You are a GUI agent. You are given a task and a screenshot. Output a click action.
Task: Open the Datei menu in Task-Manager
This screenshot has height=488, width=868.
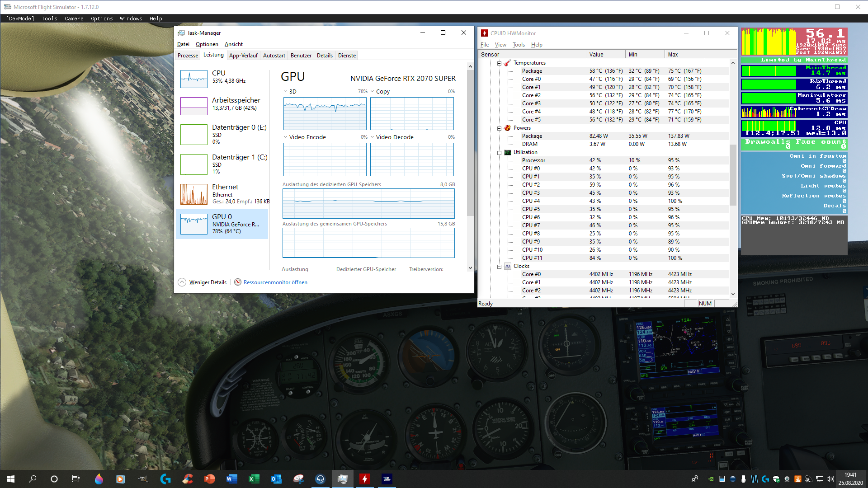(x=183, y=44)
